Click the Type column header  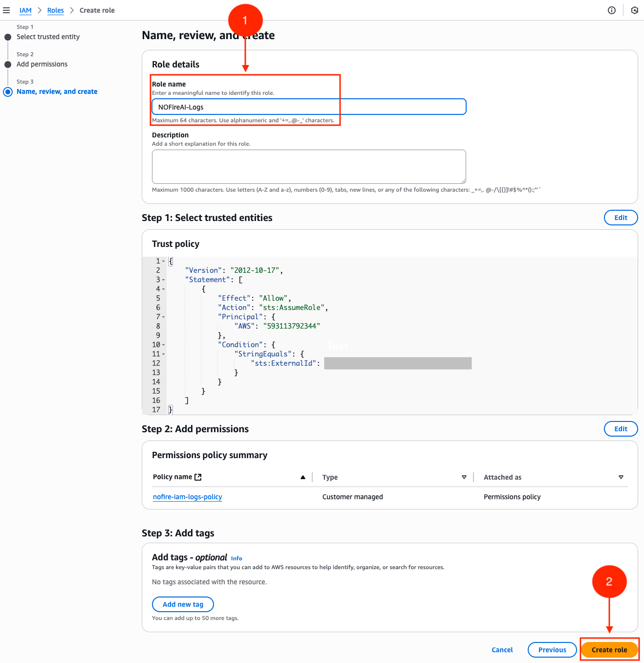point(330,477)
